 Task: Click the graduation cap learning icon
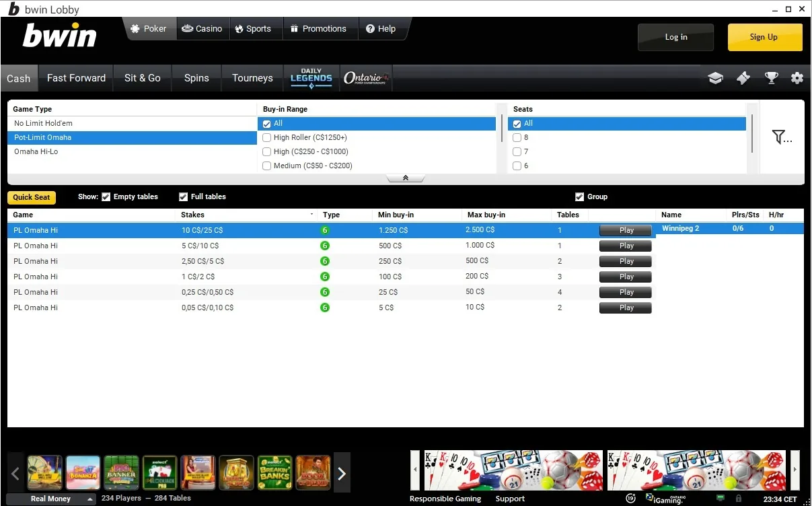715,78
